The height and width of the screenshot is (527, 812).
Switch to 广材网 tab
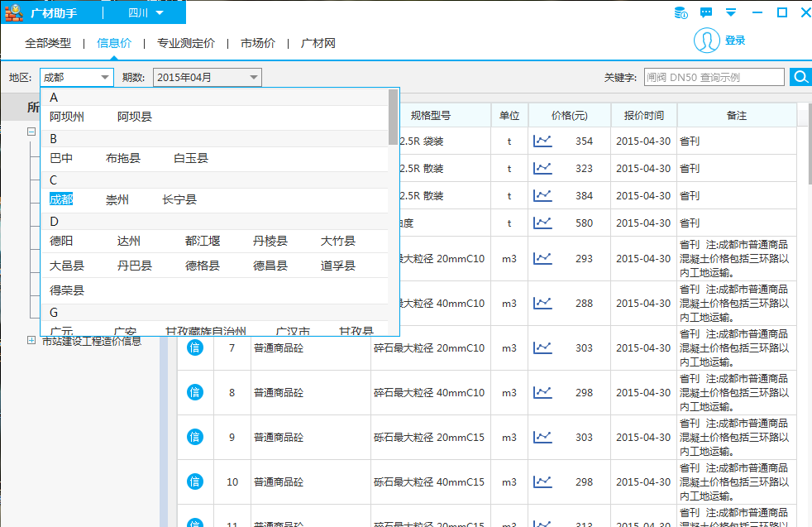click(318, 43)
